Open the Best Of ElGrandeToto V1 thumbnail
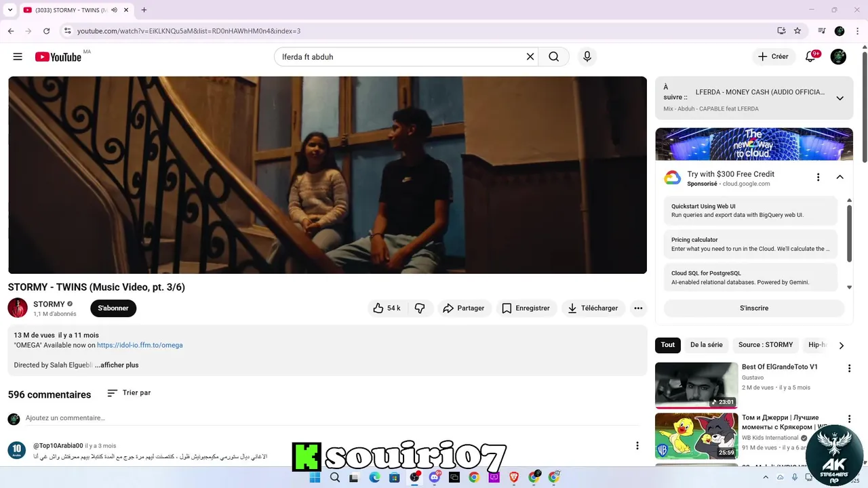This screenshot has height=488, width=868. point(696,385)
